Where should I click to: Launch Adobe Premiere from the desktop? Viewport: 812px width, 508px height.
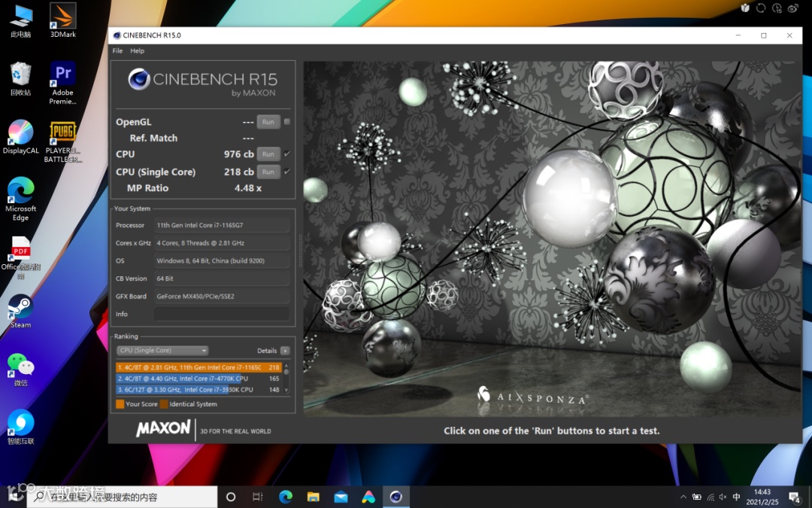click(x=62, y=83)
